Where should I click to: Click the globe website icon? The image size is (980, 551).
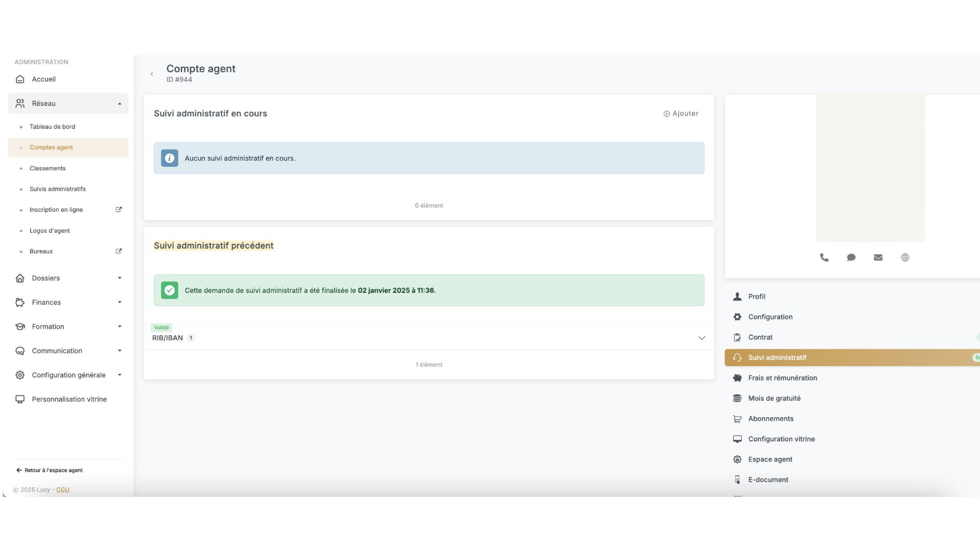tap(905, 258)
